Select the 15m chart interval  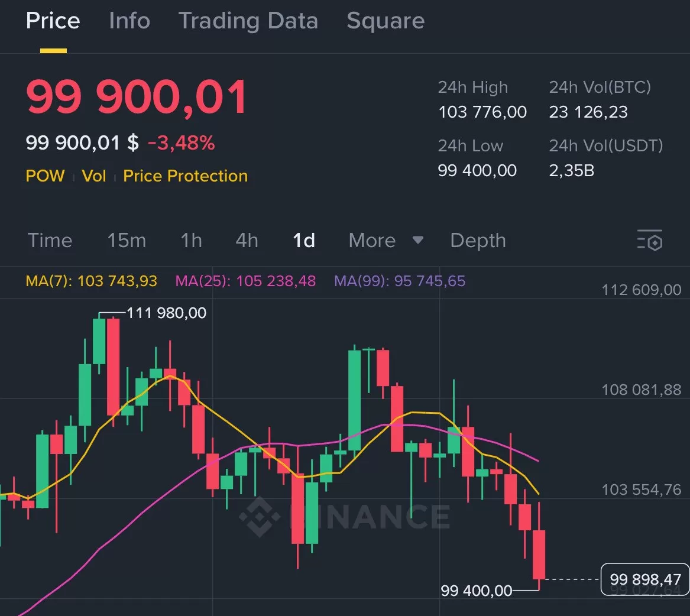pyautogui.click(x=127, y=241)
